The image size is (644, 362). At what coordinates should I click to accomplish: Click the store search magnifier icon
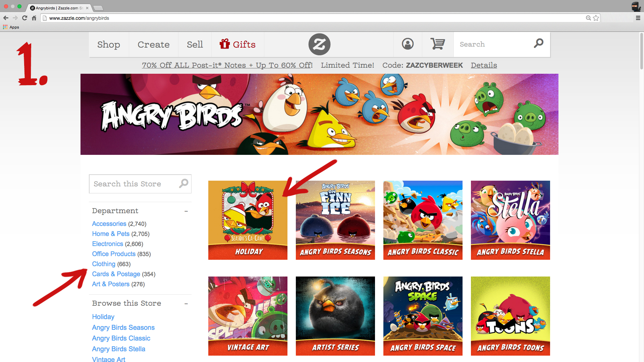click(x=183, y=183)
